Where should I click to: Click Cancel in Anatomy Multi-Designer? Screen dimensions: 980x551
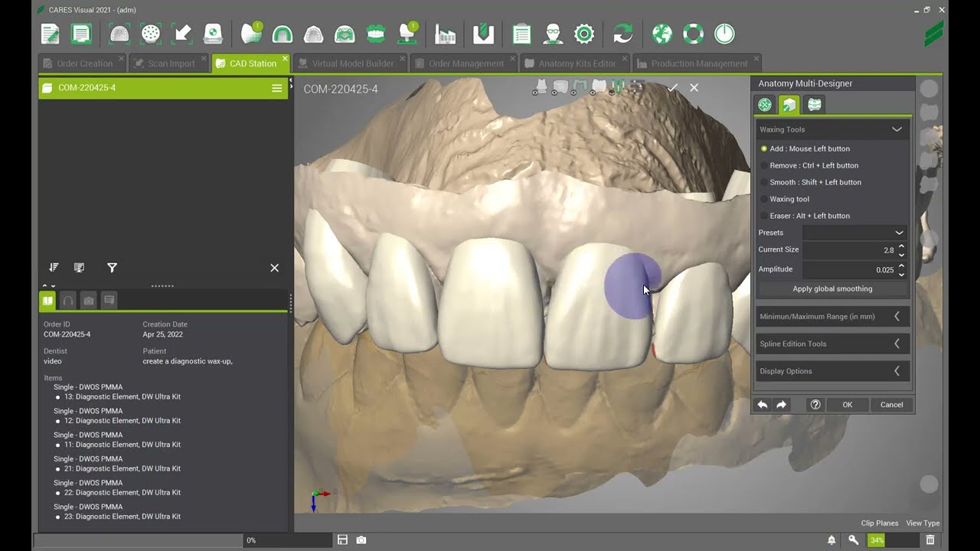pos(891,405)
